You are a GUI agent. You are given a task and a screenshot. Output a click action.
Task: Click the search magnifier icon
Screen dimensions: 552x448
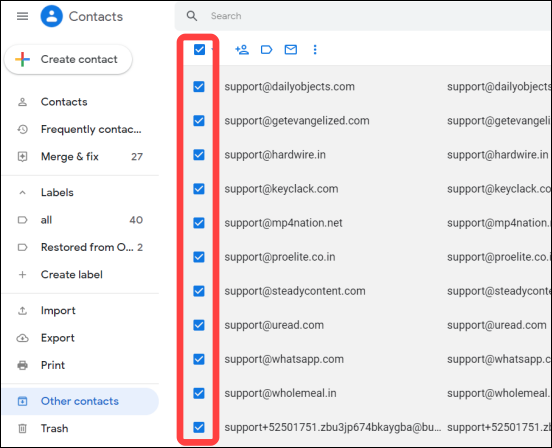point(192,16)
